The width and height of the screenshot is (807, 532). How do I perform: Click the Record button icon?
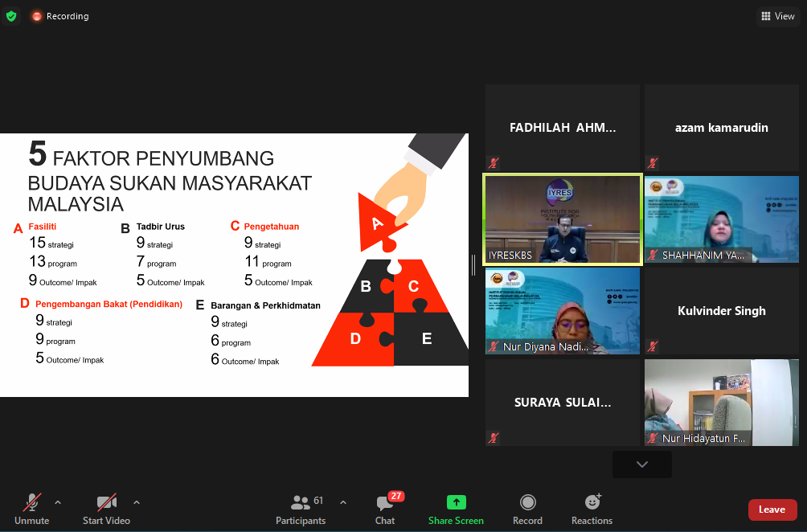(527, 502)
